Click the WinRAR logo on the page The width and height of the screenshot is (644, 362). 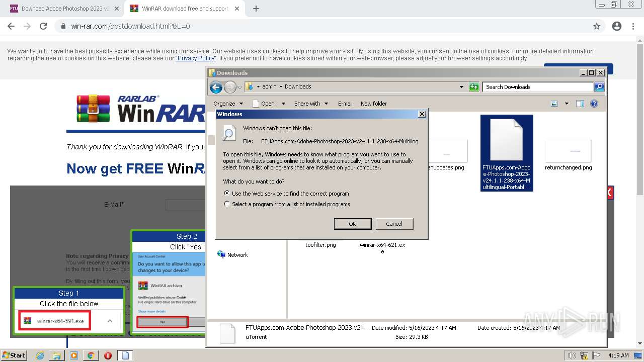point(141,109)
